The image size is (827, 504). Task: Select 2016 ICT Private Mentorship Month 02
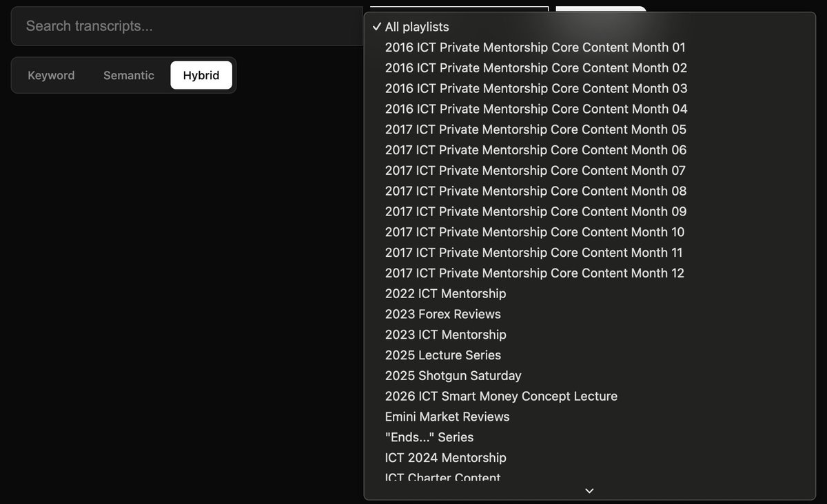589,68
